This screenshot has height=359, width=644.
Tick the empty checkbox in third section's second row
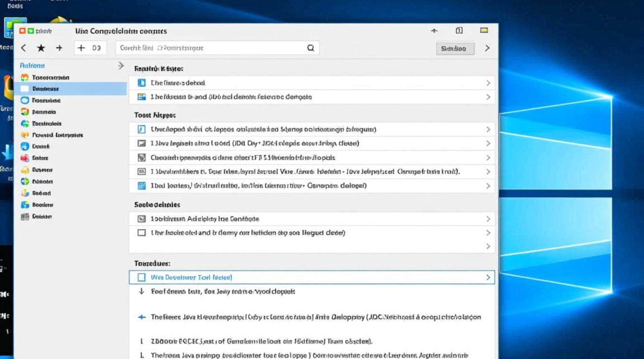(141, 233)
